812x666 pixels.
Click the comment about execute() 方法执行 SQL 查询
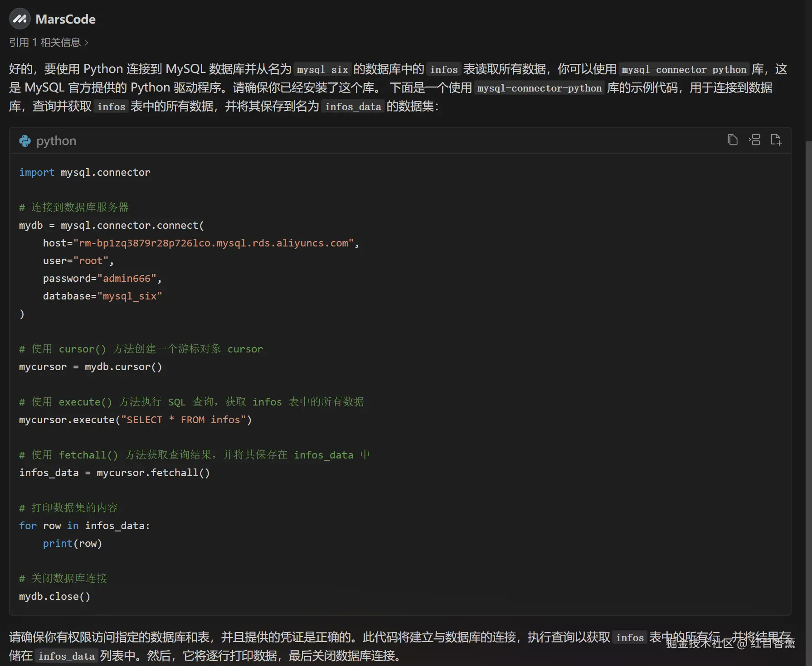(191, 402)
